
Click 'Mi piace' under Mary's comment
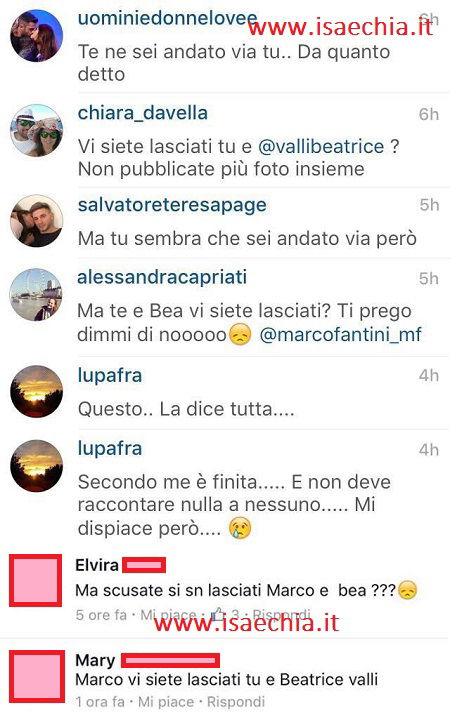click(166, 702)
